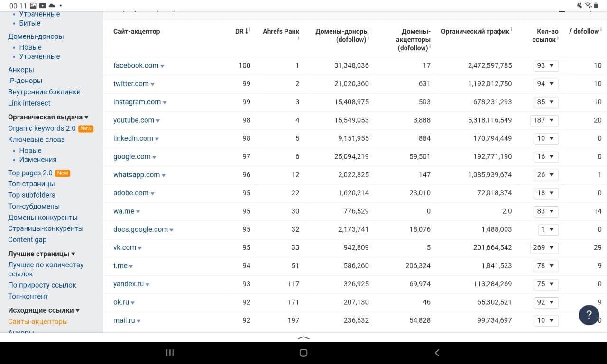Open Битые backlinks sub-item
Screen dimensions: 607x364
[29, 23]
